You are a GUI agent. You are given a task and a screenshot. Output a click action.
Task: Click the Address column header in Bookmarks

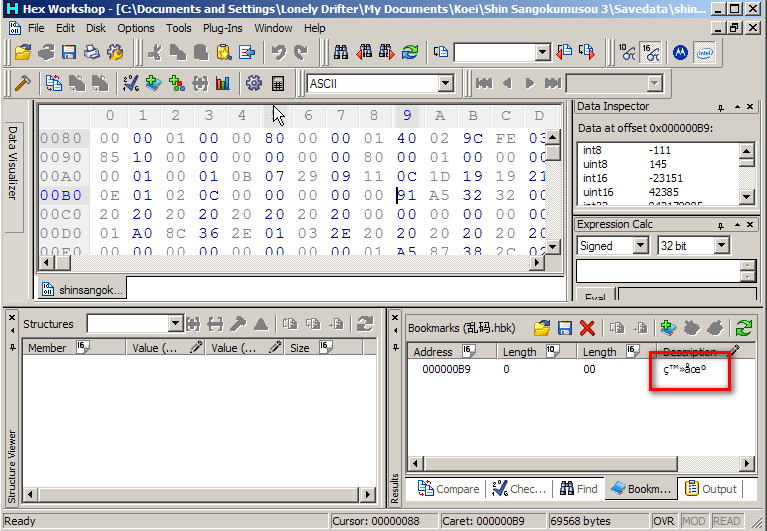(x=452, y=352)
